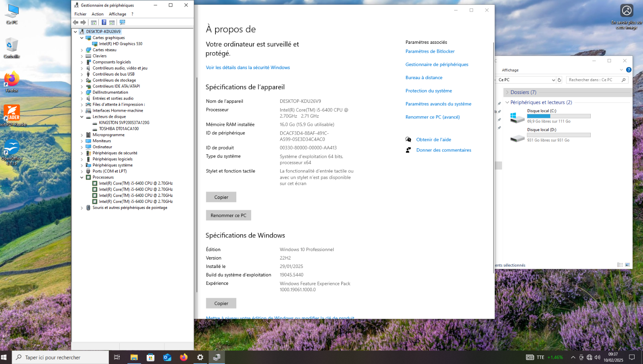Collapse the Lecteurs de disque node
Image resolution: width=643 pixels, height=364 pixels.
click(x=82, y=117)
